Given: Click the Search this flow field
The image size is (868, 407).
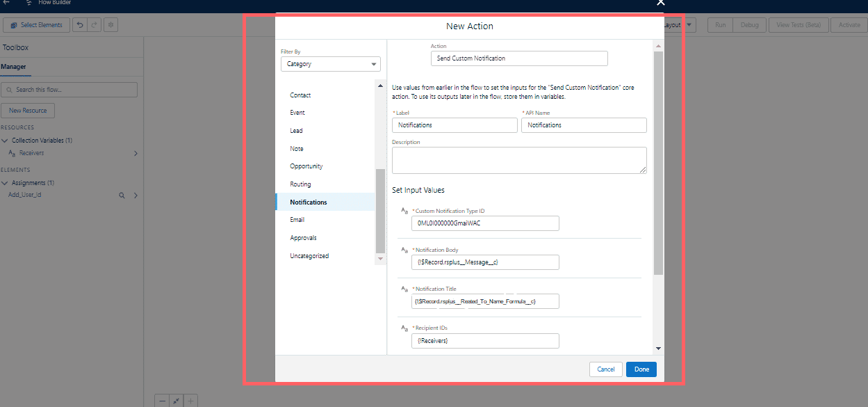Looking at the screenshot, I should pos(69,90).
